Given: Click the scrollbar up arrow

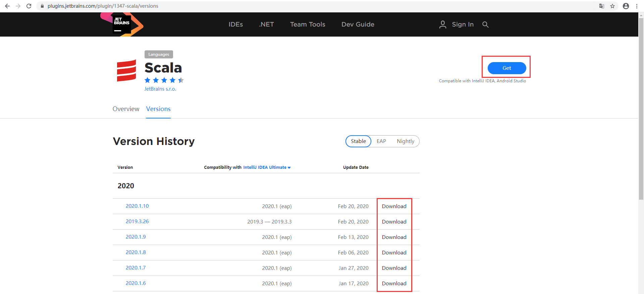Looking at the screenshot, I should point(641,15).
